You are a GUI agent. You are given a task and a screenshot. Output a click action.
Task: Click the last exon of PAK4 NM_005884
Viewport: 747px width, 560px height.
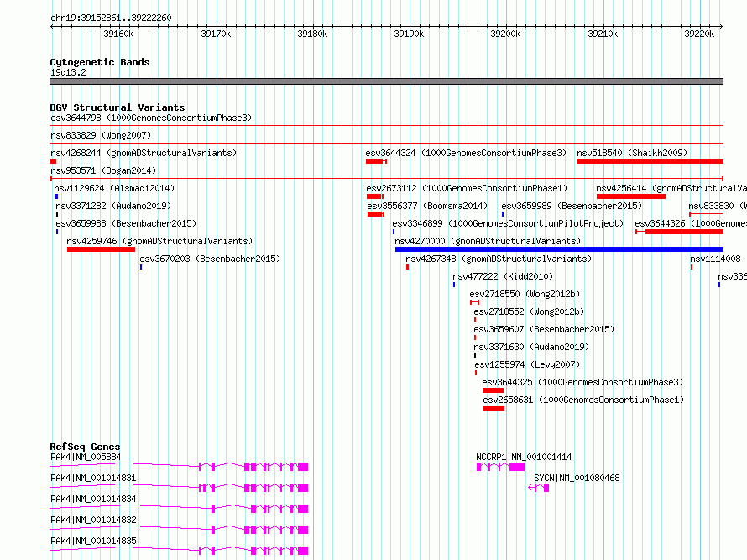point(303,467)
